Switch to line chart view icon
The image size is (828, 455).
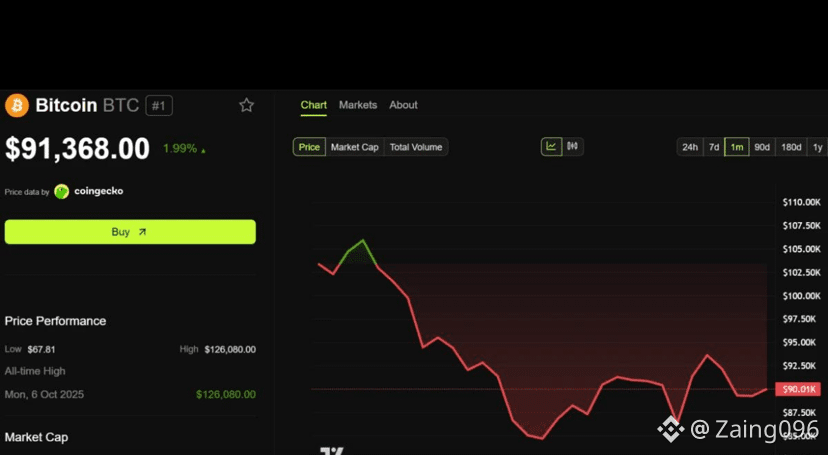pyautogui.click(x=551, y=146)
